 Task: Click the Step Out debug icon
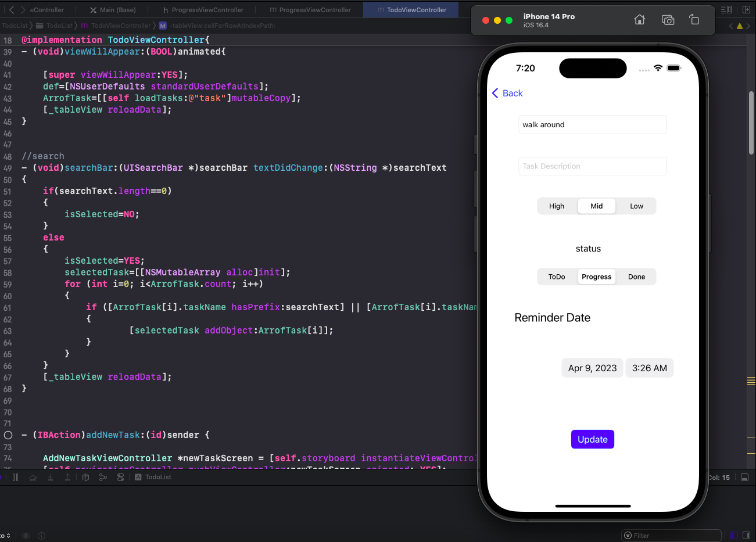(x=67, y=477)
